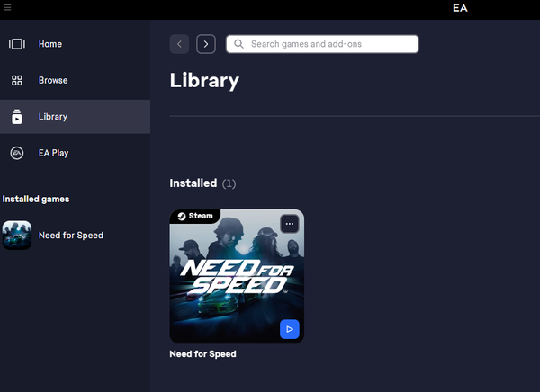The height and width of the screenshot is (392, 540).
Task: Open the three-dots menu on Need for Speed card
Action: (x=290, y=224)
